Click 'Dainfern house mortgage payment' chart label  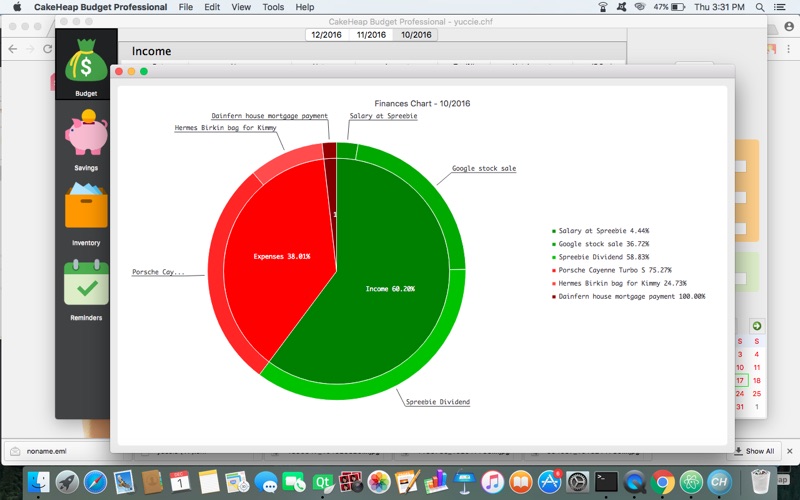(x=269, y=116)
